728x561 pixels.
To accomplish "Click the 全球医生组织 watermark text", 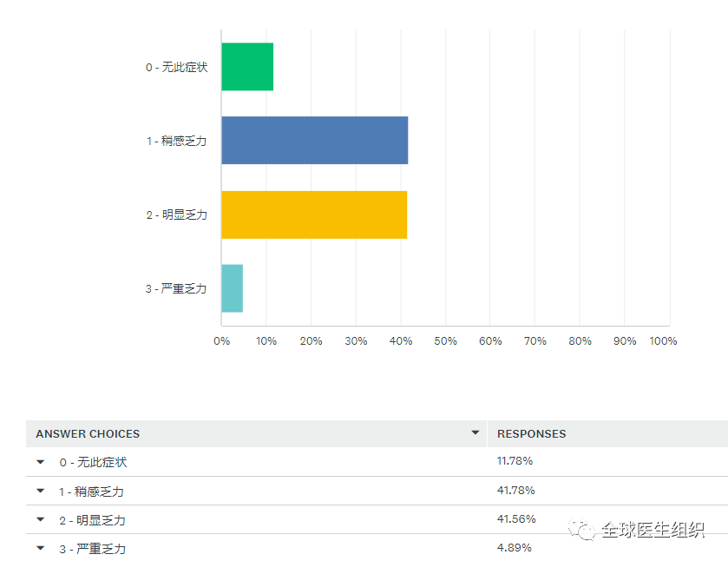I will [653, 530].
